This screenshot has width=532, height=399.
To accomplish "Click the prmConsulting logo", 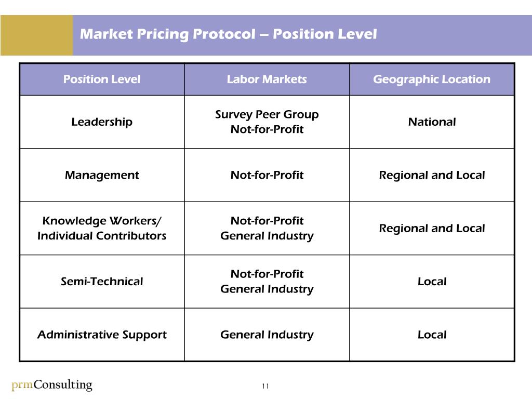I will click(x=51, y=385).
